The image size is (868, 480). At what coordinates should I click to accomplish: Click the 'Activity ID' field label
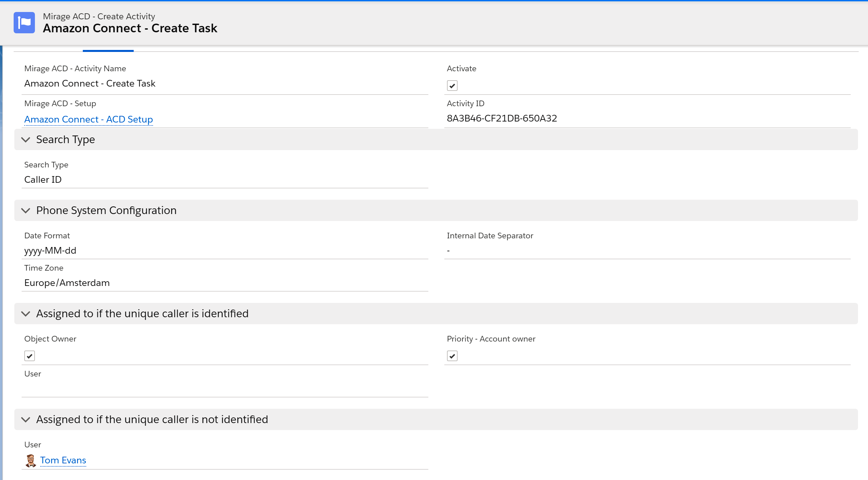click(465, 104)
